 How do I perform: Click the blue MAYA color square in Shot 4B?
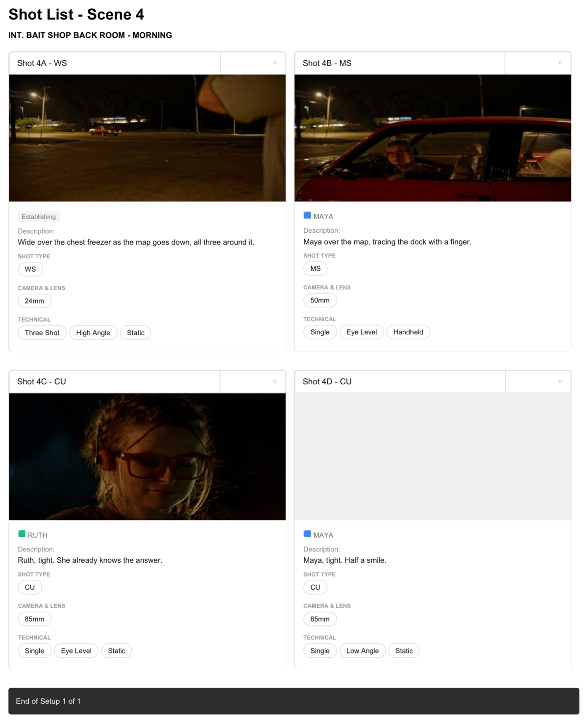[307, 216]
